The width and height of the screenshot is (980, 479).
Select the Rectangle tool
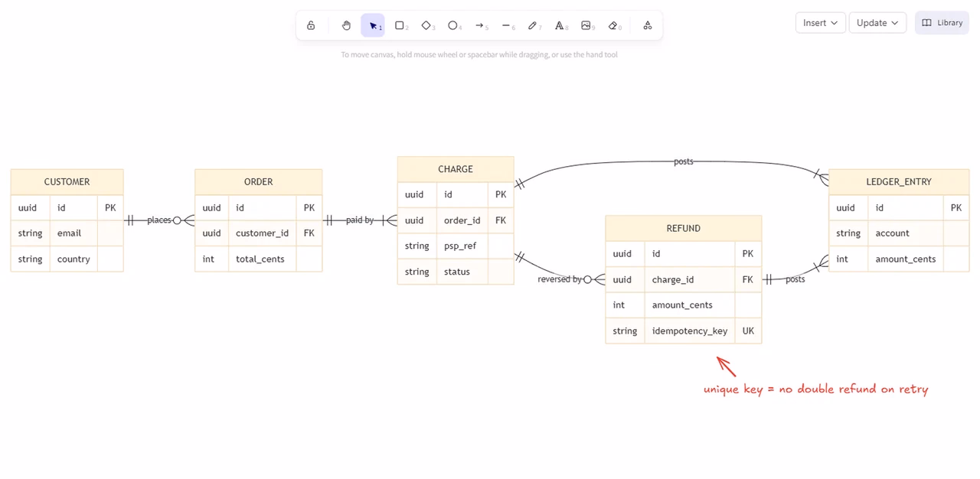(x=400, y=25)
